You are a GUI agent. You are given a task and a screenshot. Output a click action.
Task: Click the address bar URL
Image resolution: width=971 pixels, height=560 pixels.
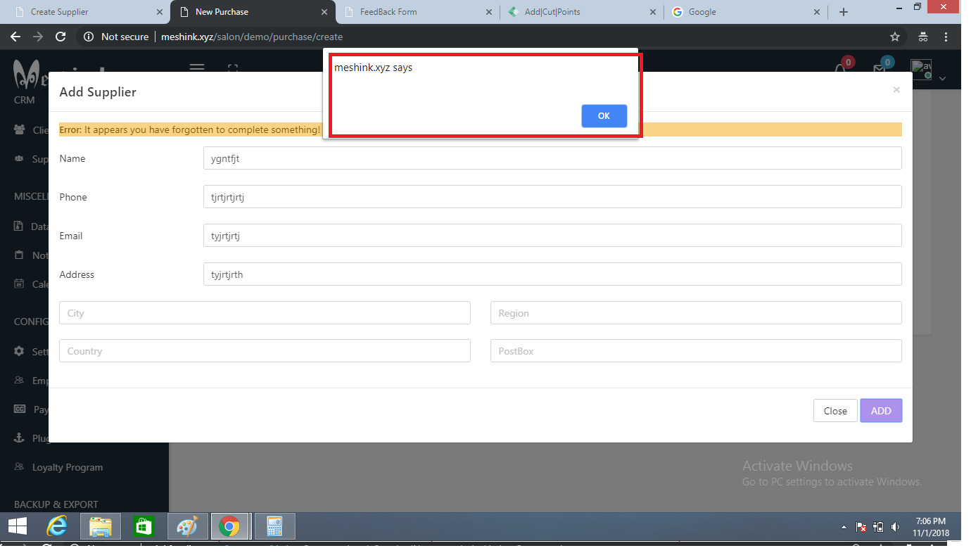click(x=252, y=37)
